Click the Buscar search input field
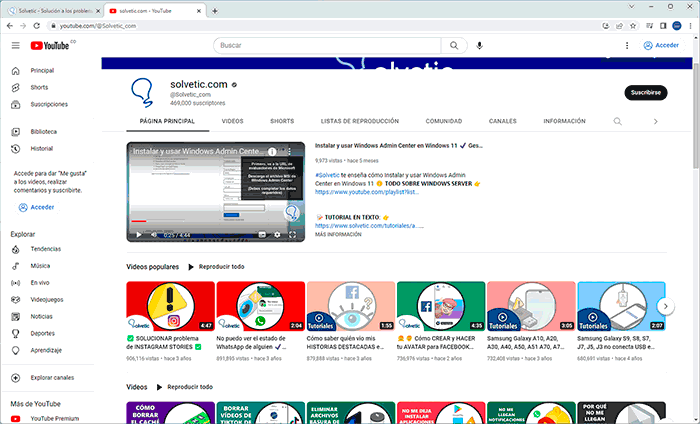The width and height of the screenshot is (700, 424). 328,46
